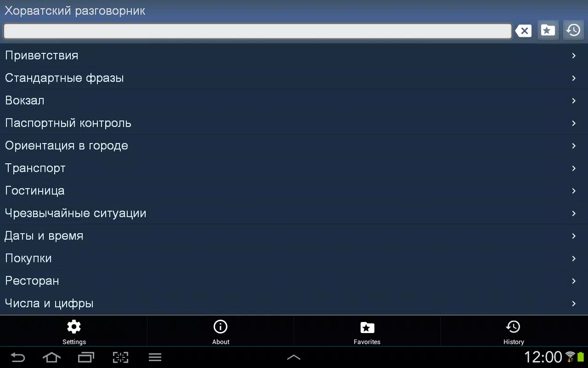Open Settings gear in the bottom bar
Screen dimensions: 588x368
tap(73, 331)
